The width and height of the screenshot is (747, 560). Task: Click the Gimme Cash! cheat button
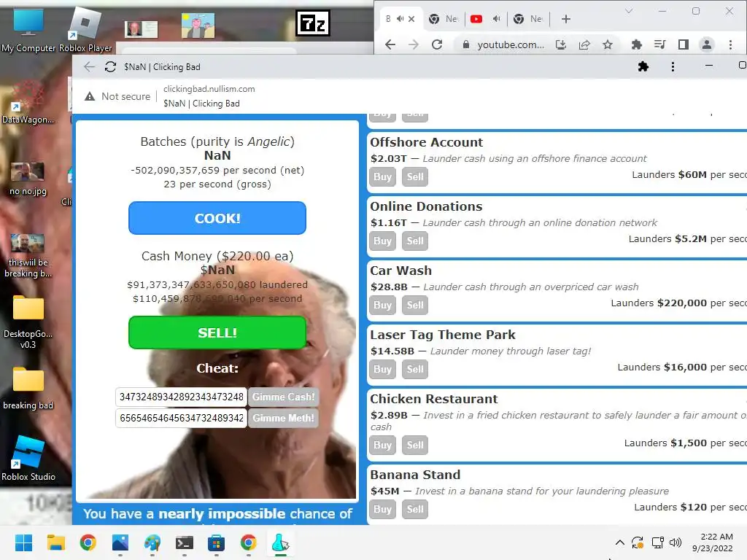point(284,397)
